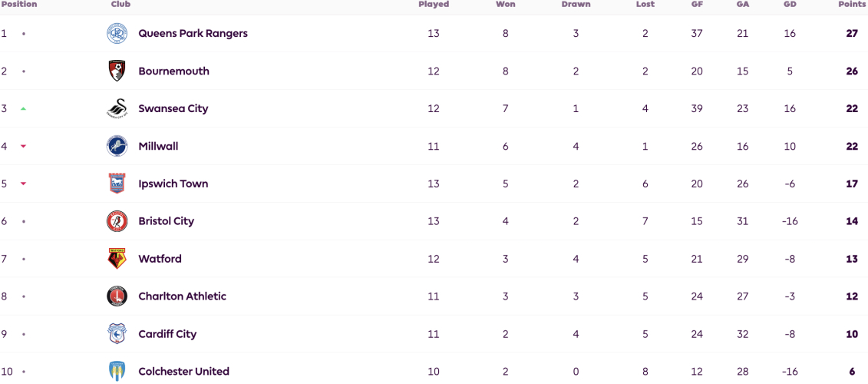This screenshot has width=868, height=384.
Task: Sort table by Played column header
Action: click(434, 5)
